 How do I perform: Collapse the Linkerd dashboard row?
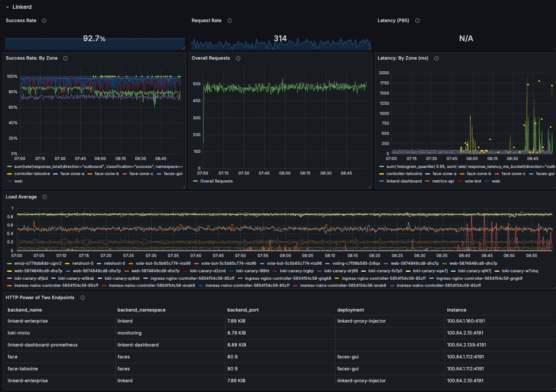[x=8, y=7]
